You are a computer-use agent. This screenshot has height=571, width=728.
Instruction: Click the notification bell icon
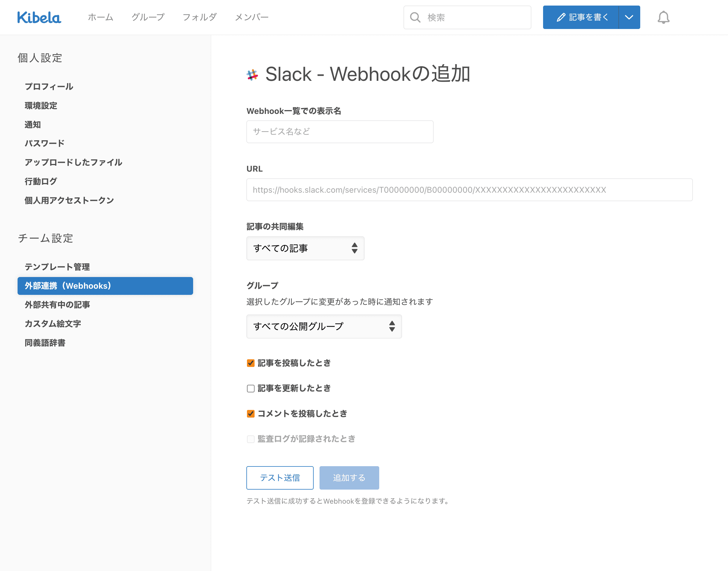coord(663,17)
